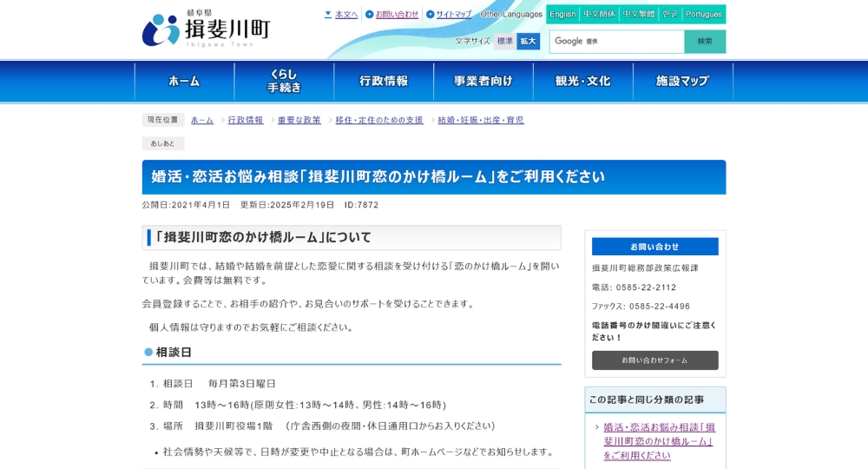Open related article 婚活・恋活お悩み相談 link
This screenshot has width=868, height=469.
(659, 441)
